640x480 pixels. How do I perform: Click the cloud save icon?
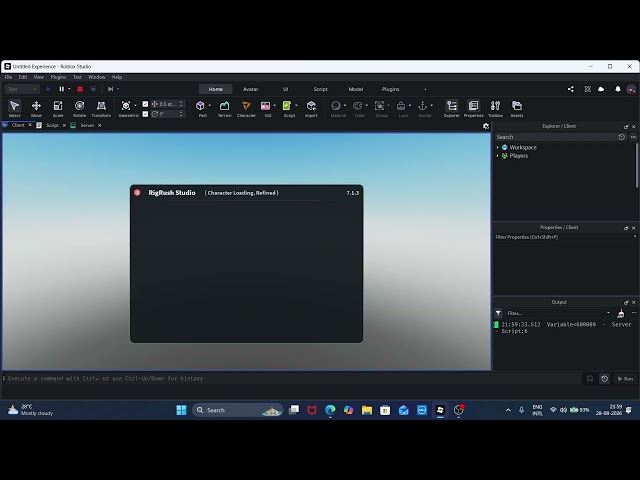point(601,89)
